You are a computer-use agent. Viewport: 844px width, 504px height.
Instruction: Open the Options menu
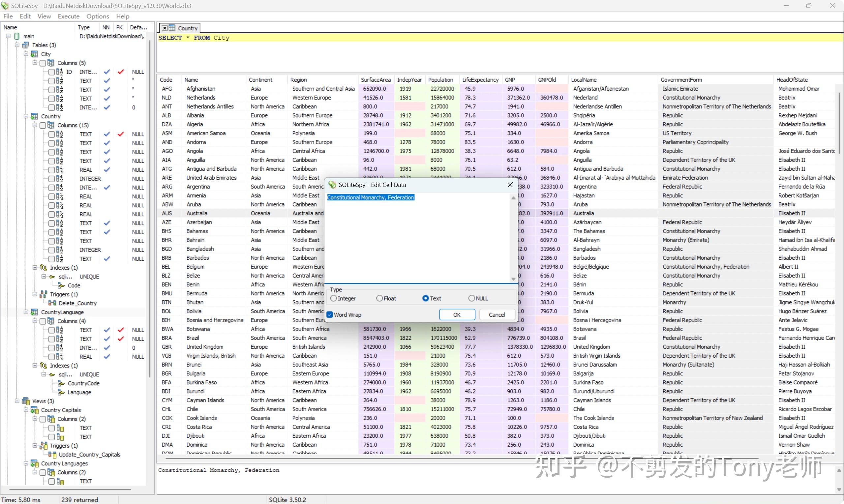coord(98,16)
